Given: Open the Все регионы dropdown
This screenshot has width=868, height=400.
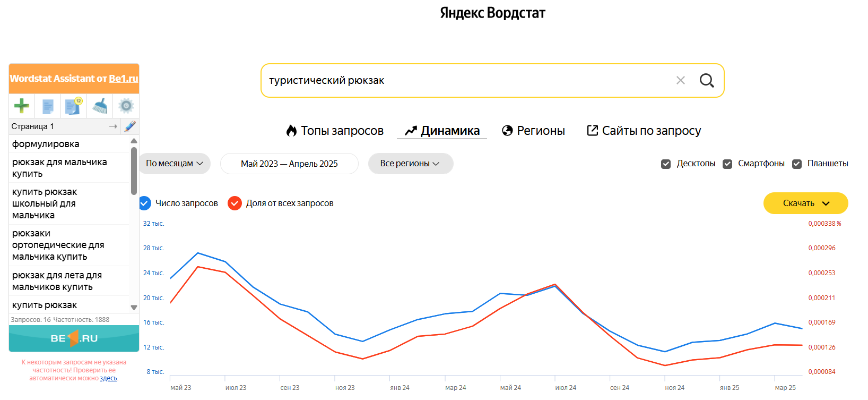Looking at the screenshot, I should point(411,164).
